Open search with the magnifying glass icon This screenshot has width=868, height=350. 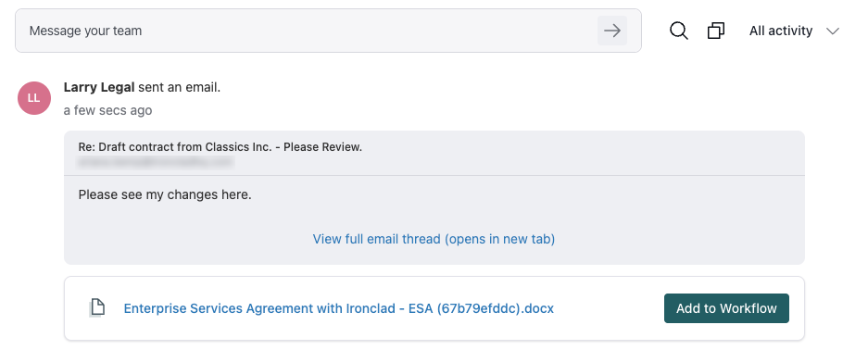click(x=679, y=31)
